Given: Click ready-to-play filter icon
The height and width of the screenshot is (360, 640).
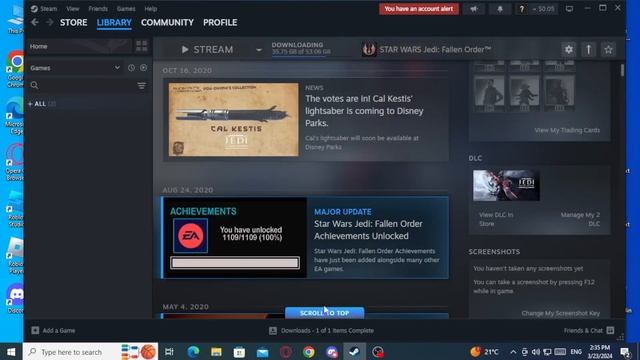Looking at the screenshot, I should click(x=143, y=68).
